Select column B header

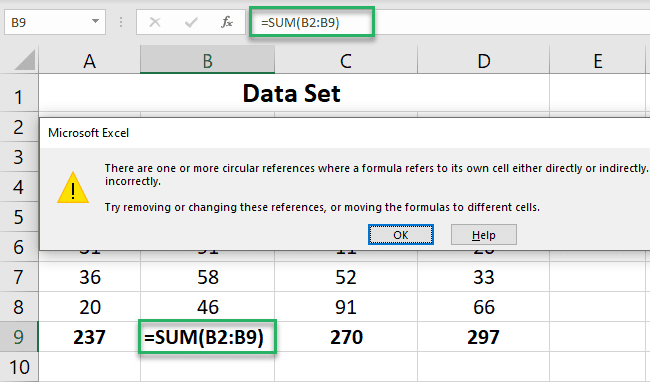click(x=207, y=60)
